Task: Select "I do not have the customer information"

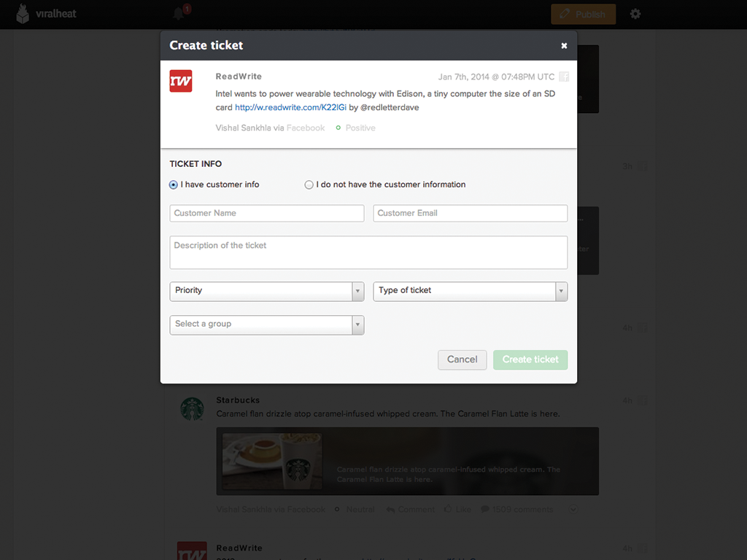Action: click(x=309, y=185)
